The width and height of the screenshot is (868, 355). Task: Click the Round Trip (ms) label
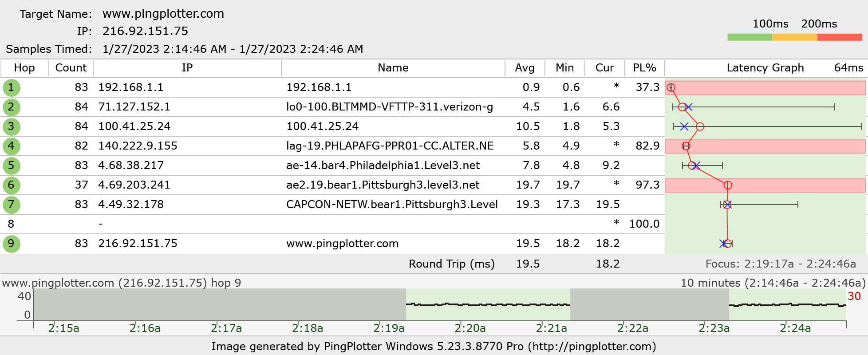[x=452, y=264]
